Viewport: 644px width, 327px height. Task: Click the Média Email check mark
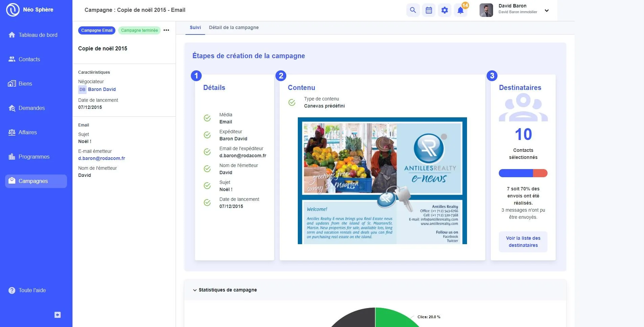point(207,118)
